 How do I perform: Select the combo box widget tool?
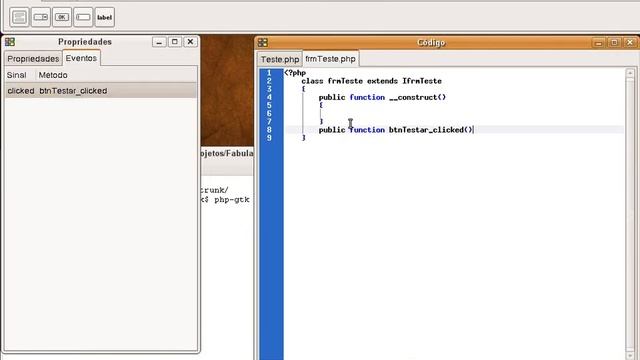[41, 17]
